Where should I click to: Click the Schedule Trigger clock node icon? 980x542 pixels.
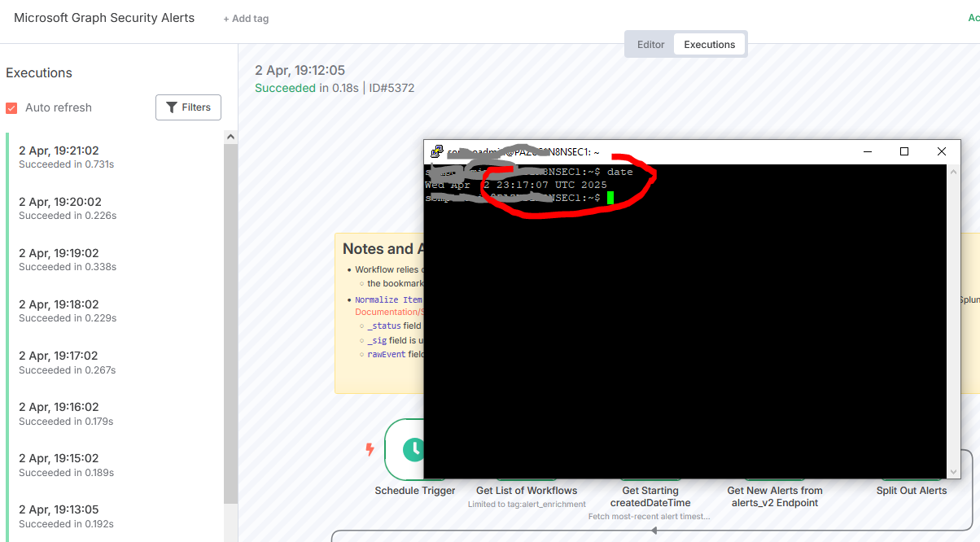coord(414,449)
